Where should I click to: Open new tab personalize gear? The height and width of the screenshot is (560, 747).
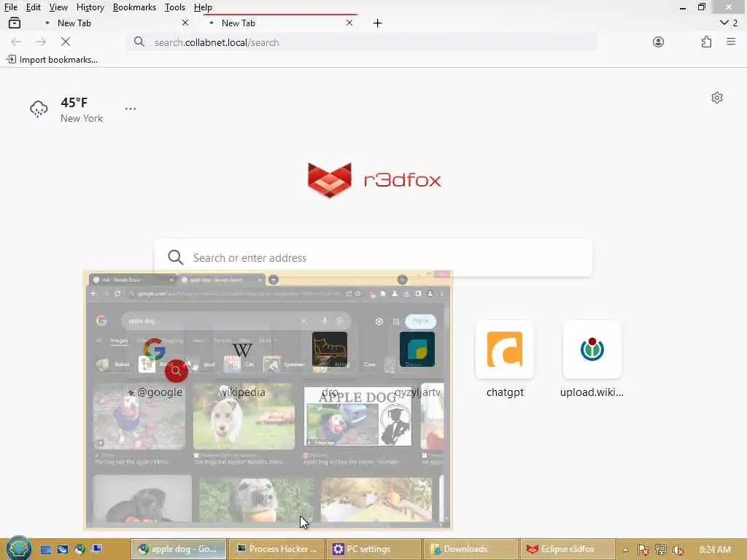click(x=717, y=98)
